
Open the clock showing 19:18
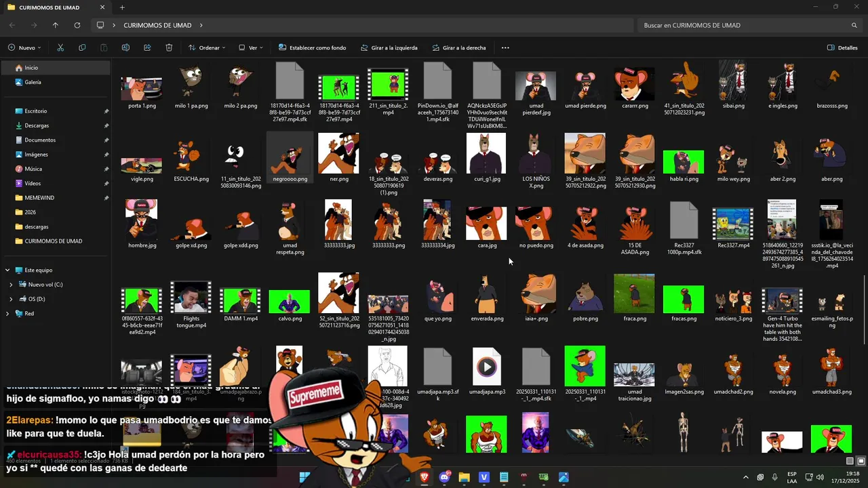point(847,477)
